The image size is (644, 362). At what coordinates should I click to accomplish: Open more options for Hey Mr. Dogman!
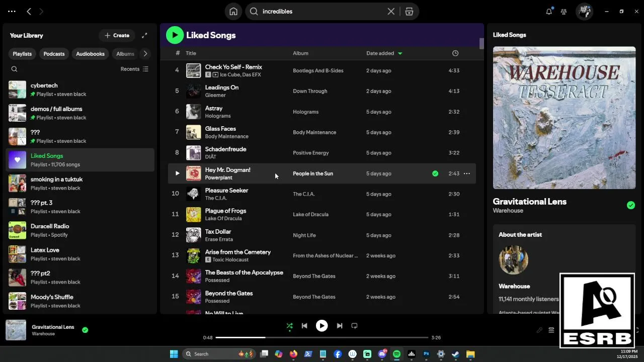[x=467, y=173]
